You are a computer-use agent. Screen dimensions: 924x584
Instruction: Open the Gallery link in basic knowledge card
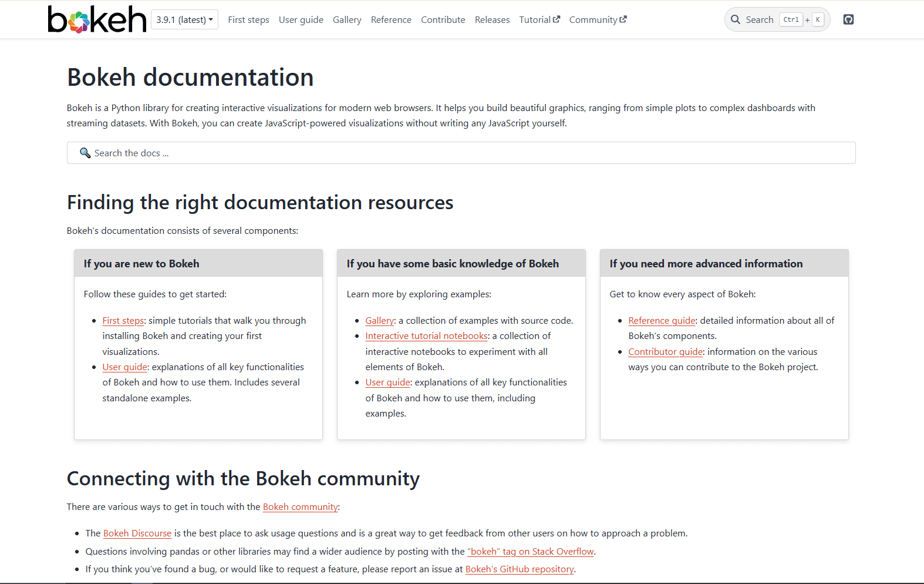pos(380,321)
